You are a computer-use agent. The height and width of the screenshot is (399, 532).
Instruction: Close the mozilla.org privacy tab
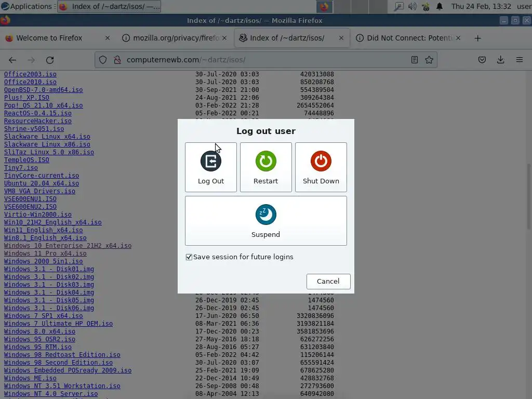tap(224, 38)
